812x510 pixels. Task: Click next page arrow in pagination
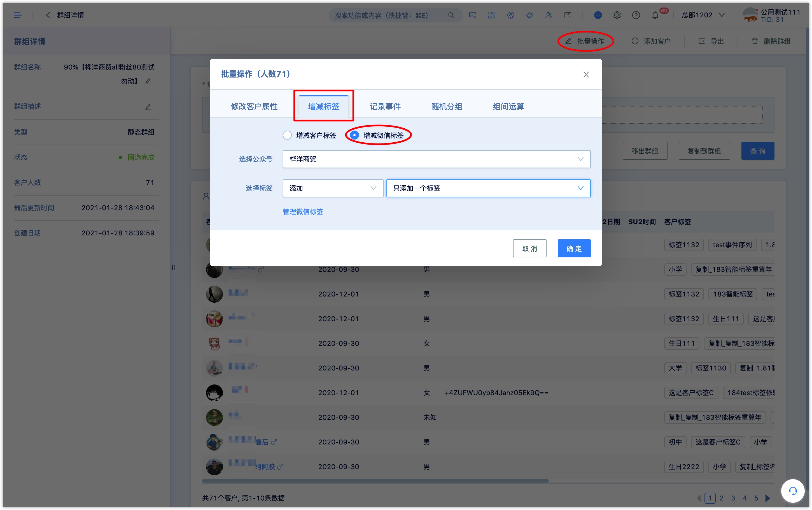(768, 498)
